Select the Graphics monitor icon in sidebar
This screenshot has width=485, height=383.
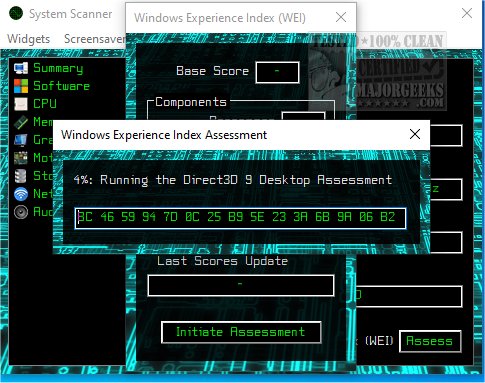pos(21,140)
